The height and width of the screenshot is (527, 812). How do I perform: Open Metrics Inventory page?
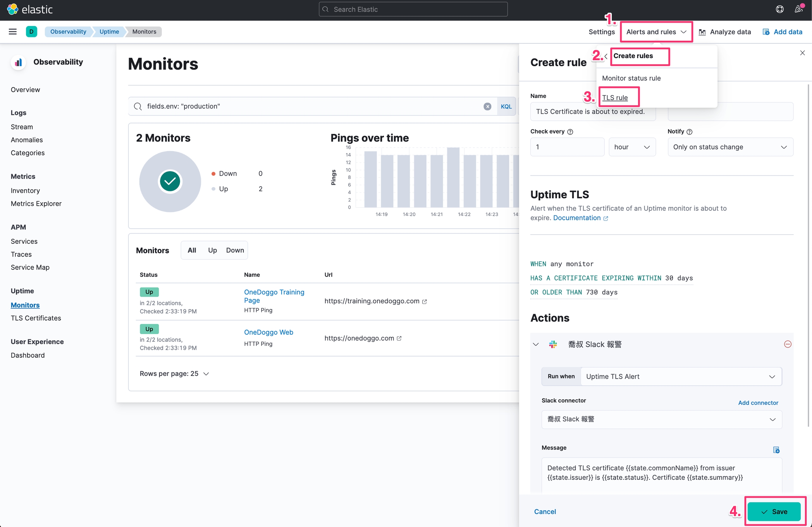tap(25, 191)
